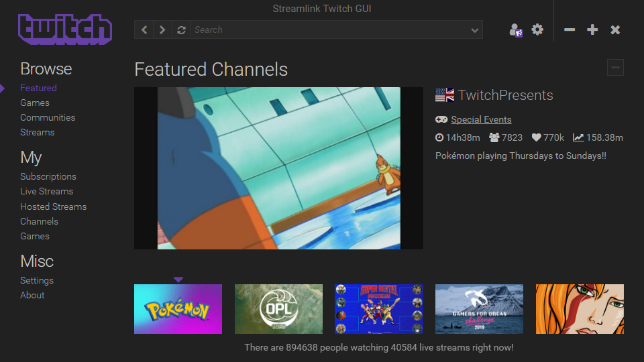644x362 pixels.
Task: Maximize the window with the plus icon
Action: tap(592, 29)
